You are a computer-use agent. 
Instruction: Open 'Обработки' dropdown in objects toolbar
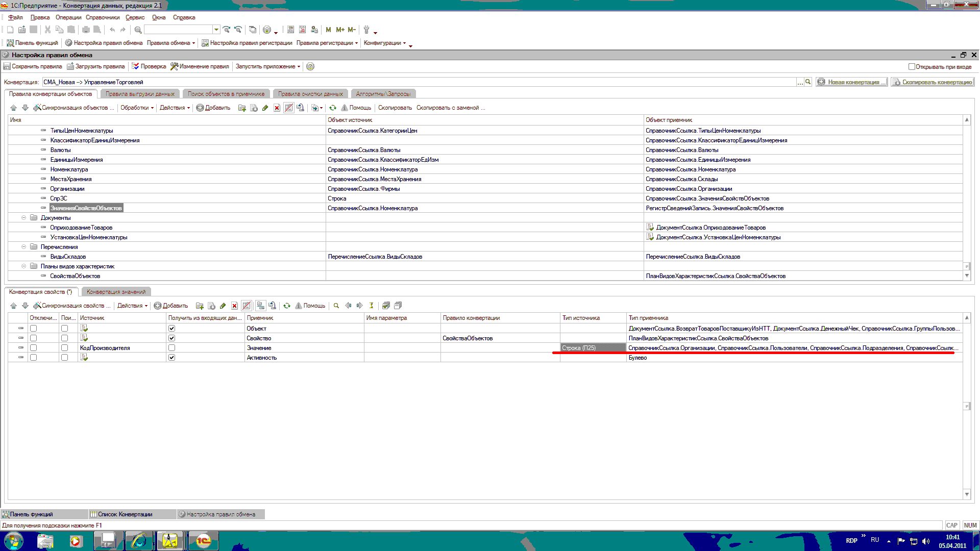click(137, 108)
